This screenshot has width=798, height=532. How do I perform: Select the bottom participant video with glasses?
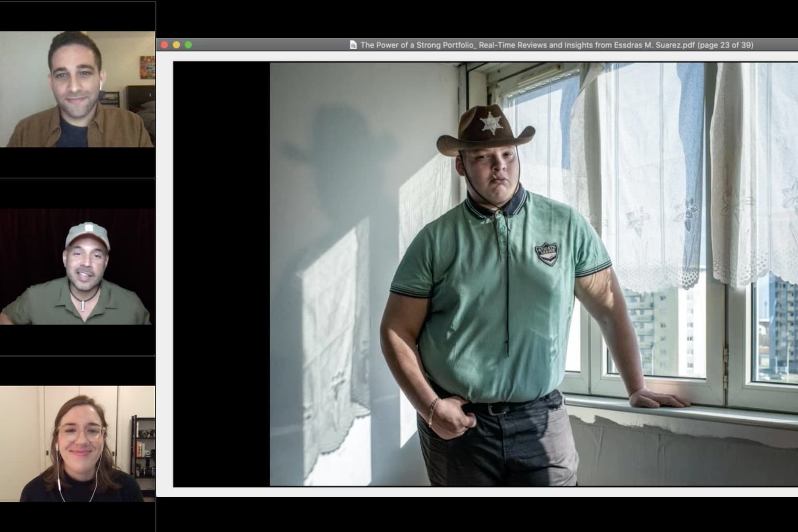(77, 444)
